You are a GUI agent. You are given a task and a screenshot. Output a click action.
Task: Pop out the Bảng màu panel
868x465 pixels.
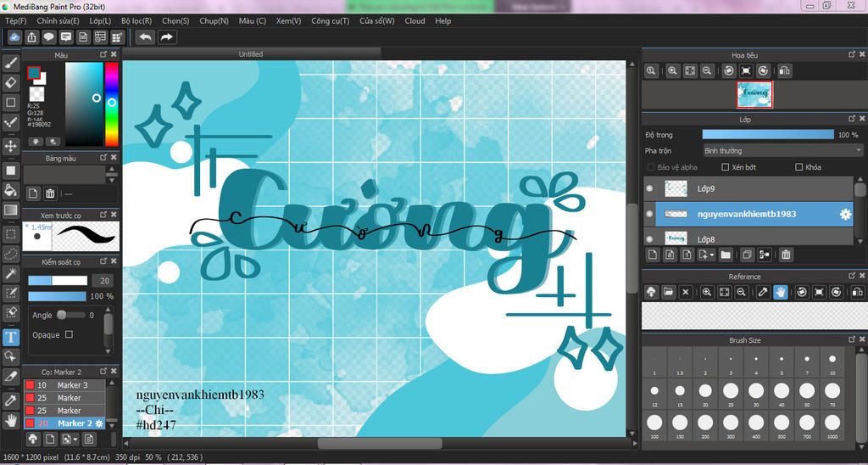point(103,157)
